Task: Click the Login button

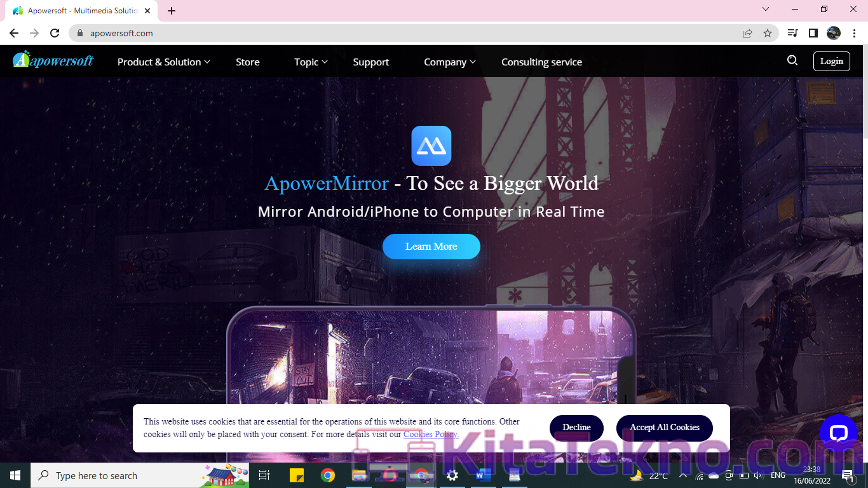Action: point(832,61)
